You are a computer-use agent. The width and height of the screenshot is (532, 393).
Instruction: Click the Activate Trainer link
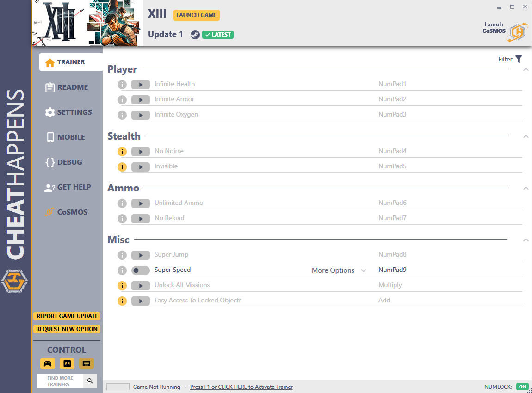pyautogui.click(x=241, y=387)
